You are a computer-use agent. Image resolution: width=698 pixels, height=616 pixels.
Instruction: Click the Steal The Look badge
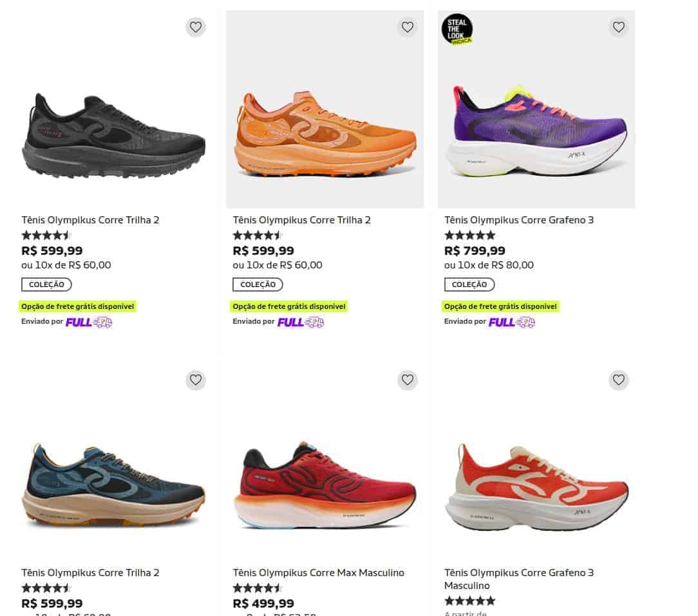click(x=457, y=30)
